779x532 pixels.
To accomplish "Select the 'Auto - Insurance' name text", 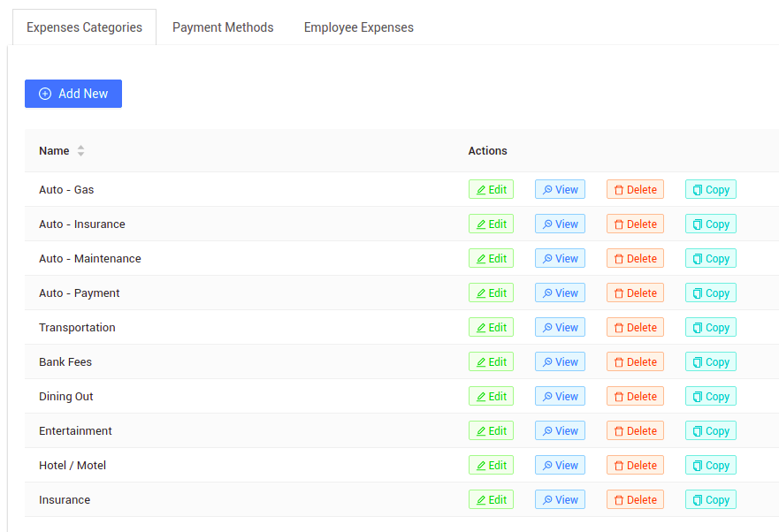I will coord(82,224).
